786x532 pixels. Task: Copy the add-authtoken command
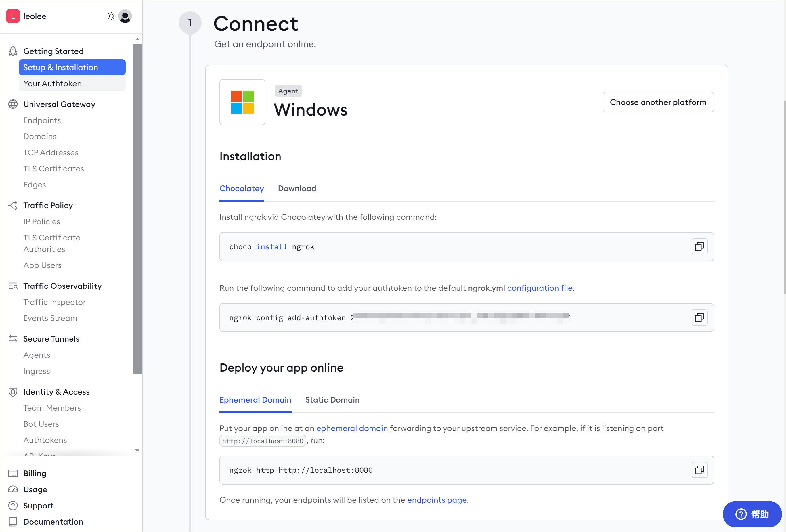(699, 317)
